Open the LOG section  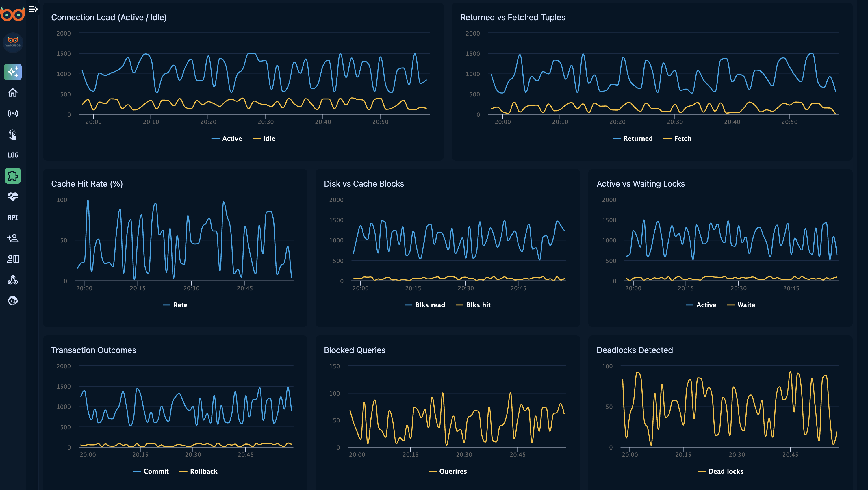tap(13, 155)
